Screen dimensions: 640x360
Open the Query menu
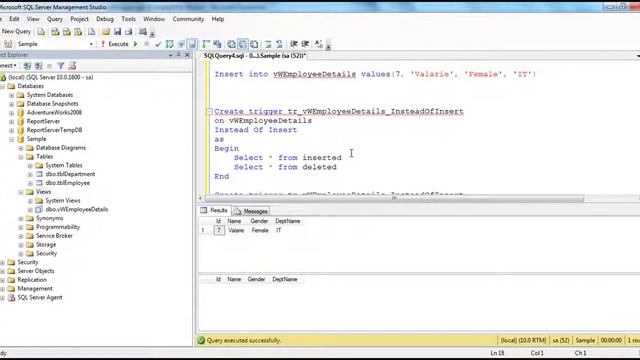click(55, 19)
